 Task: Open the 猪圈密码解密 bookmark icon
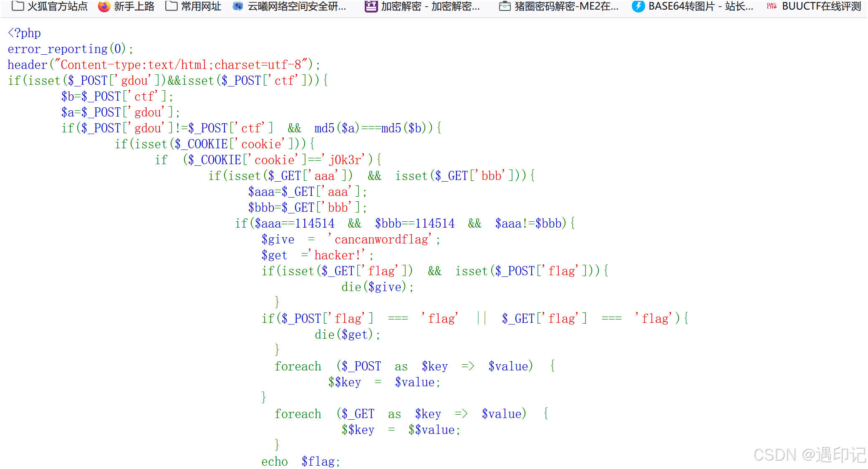pos(505,6)
